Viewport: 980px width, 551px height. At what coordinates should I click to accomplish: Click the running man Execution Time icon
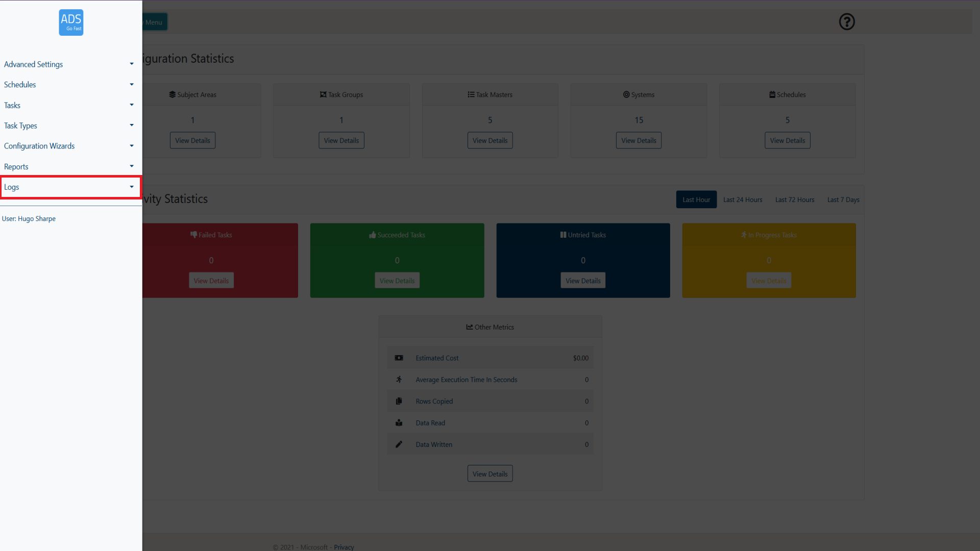point(399,380)
